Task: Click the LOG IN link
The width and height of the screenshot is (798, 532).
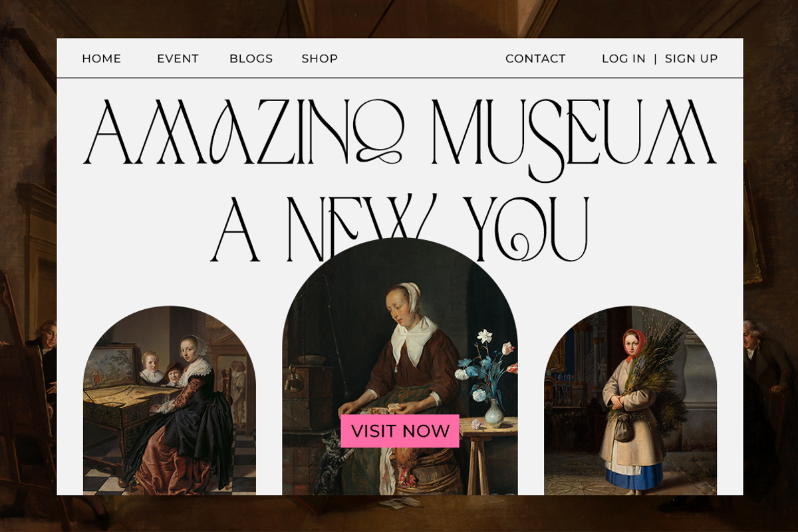Action: point(623,59)
